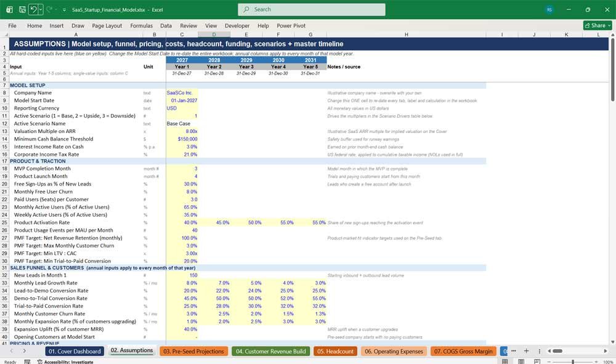
Task: Go to 01. Cover Dashboard sheet
Action: pyautogui.click(x=75, y=351)
